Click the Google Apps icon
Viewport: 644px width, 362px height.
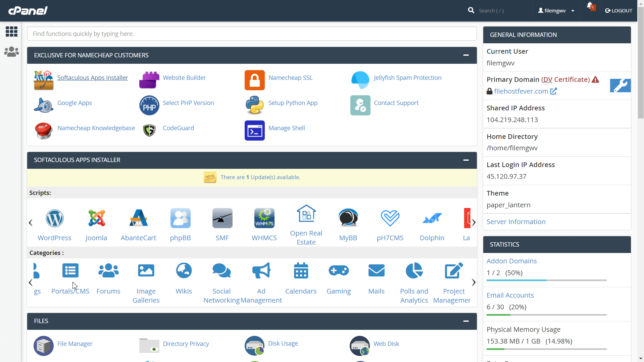(44, 105)
